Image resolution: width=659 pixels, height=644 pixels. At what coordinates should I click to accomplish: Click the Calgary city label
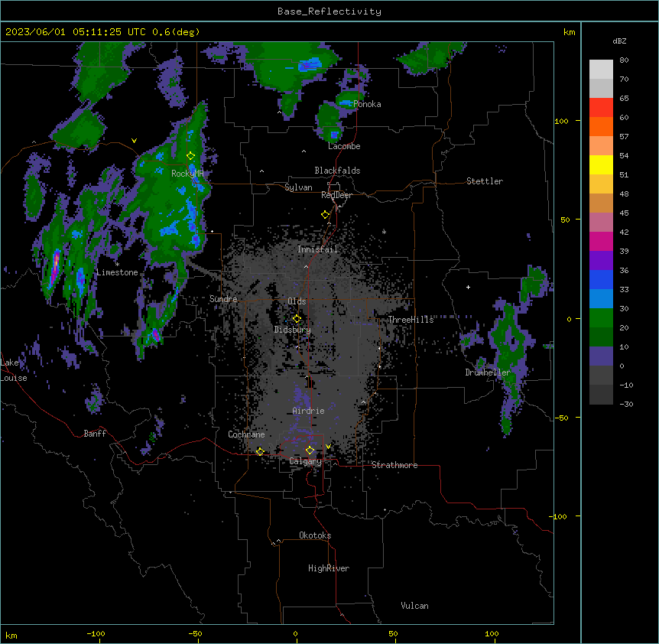(305, 461)
